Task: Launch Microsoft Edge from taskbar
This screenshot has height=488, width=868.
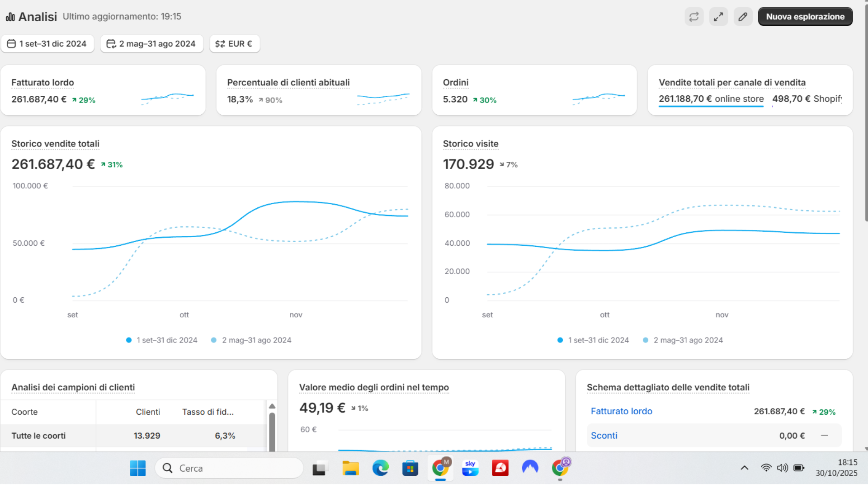Action: (380, 468)
